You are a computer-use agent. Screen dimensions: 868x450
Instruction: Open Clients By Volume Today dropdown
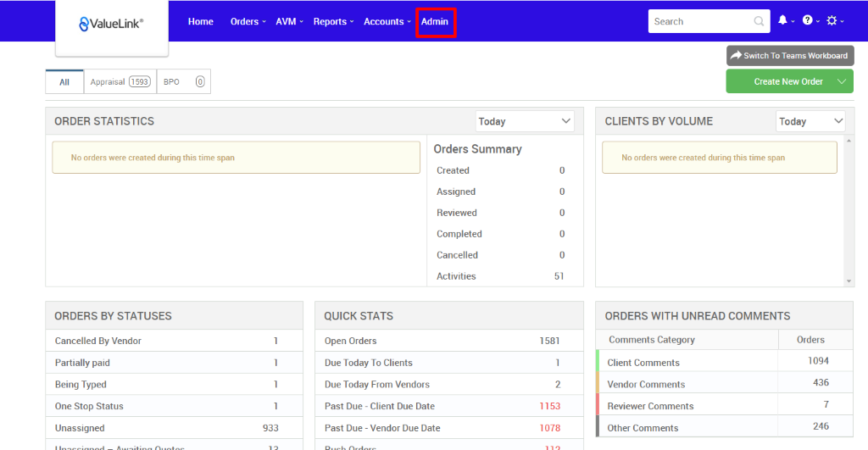coord(810,121)
